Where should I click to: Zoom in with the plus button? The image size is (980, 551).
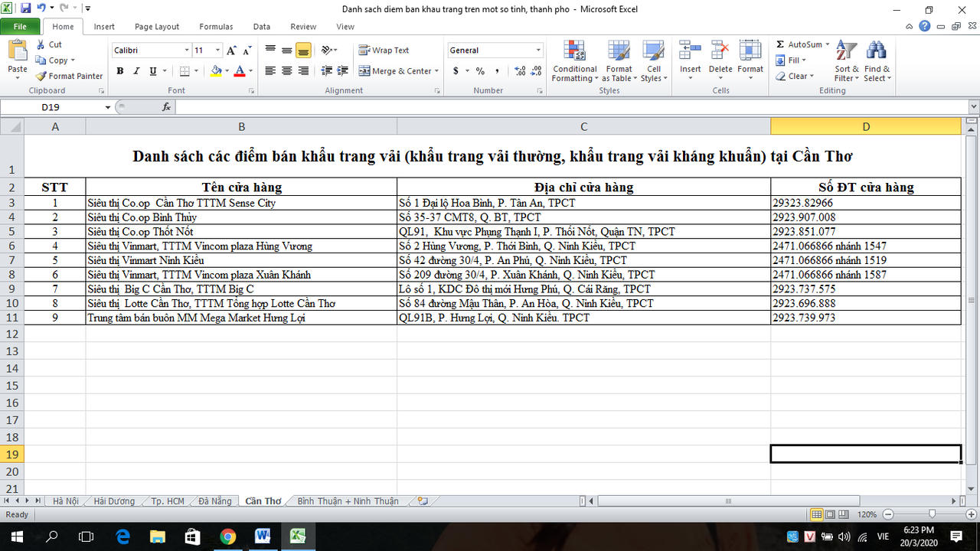coord(970,514)
